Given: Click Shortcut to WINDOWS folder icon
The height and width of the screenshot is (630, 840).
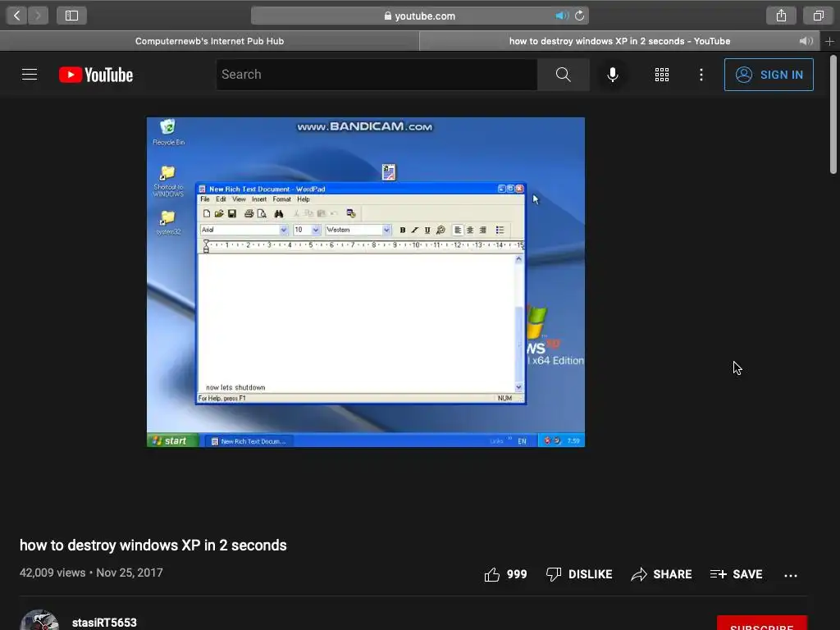Looking at the screenshot, I should [167, 181].
